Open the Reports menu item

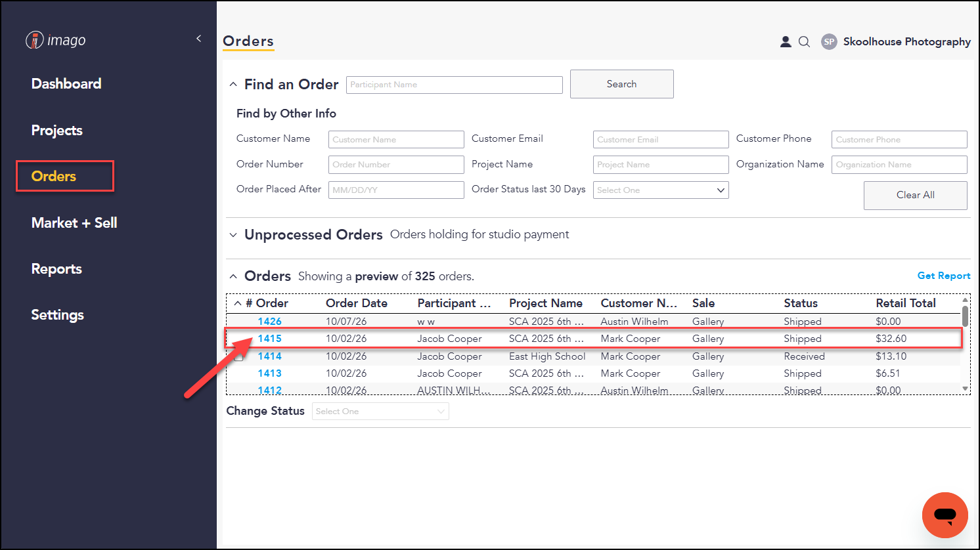coord(56,269)
